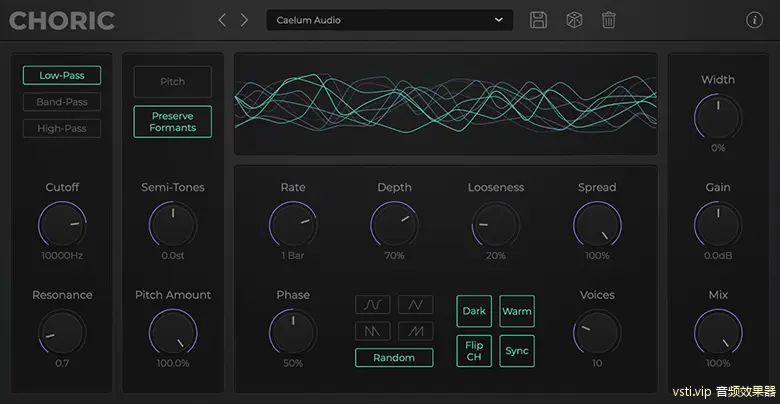Screen dimensions: 780x404
Task: Save the current preset with floppy icon
Action: pos(539,20)
